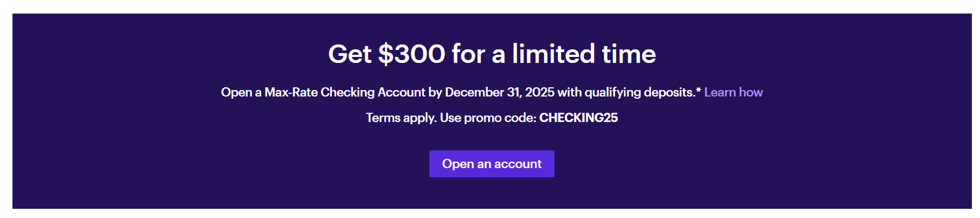Screen dimensions: 980x218
Task: Click the December 31, 2025 date text
Action: (x=500, y=92)
